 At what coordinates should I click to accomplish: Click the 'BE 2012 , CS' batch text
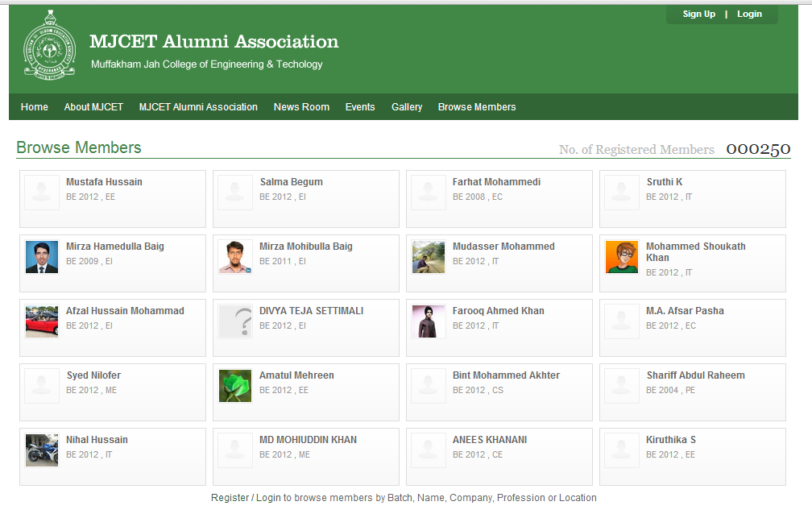click(478, 390)
